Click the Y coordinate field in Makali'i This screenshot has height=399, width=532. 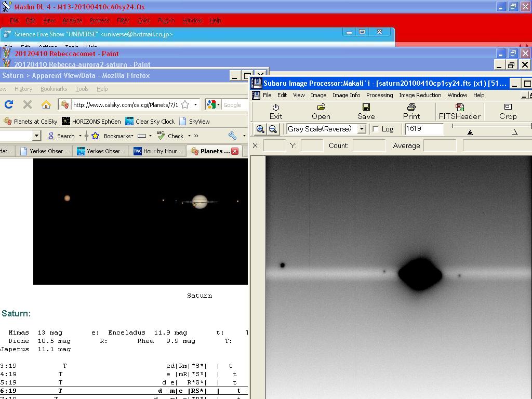click(312, 145)
